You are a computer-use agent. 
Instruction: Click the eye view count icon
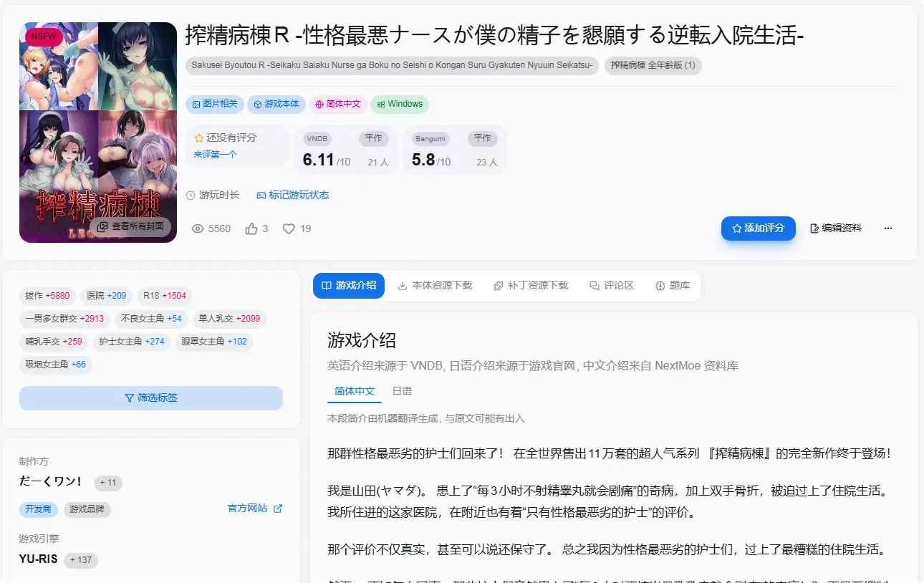[198, 228]
